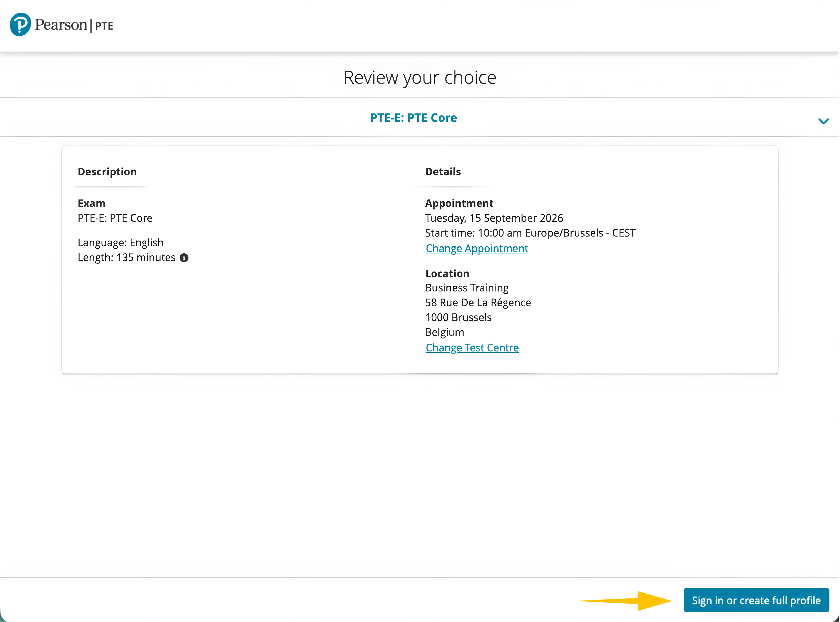
Task: Open the Change Test Centre link
Action: 472,348
